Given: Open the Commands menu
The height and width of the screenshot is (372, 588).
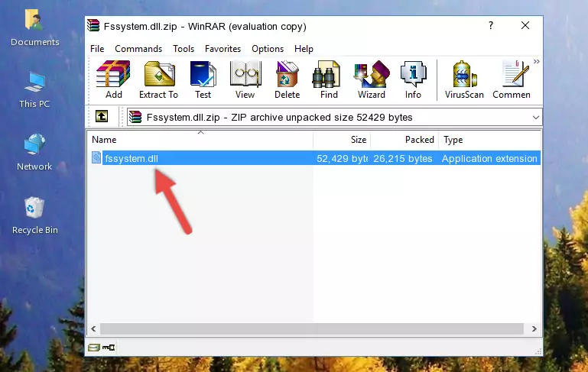Looking at the screenshot, I should coord(138,49).
